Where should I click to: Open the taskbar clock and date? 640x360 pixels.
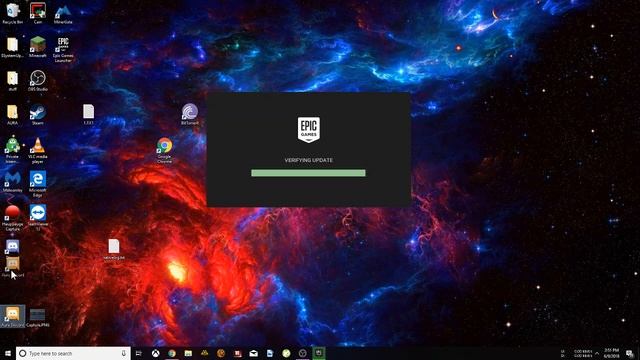click(611, 353)
